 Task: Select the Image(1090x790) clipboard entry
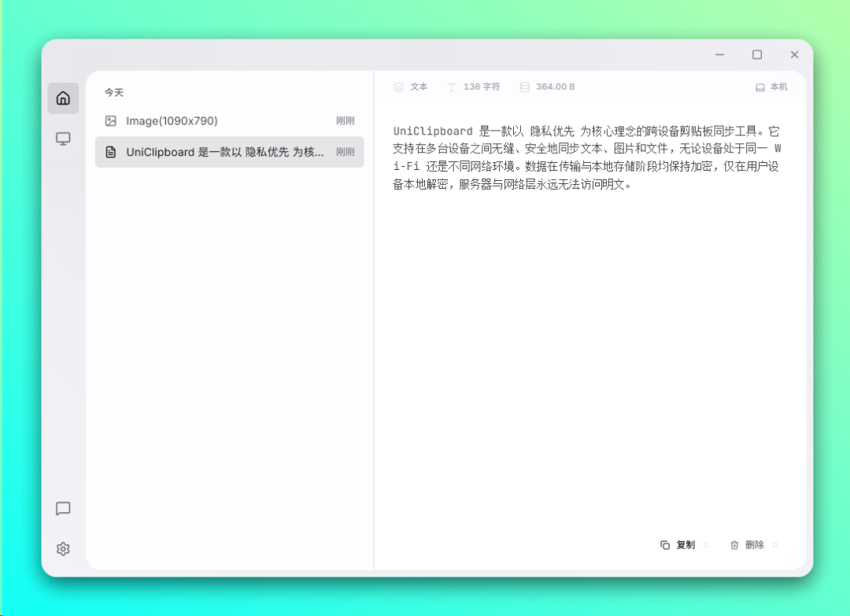[229, 121]
